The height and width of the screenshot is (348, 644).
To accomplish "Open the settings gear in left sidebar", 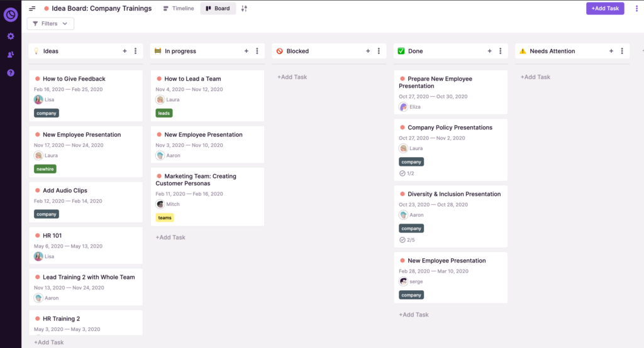I will pos(11,36).
